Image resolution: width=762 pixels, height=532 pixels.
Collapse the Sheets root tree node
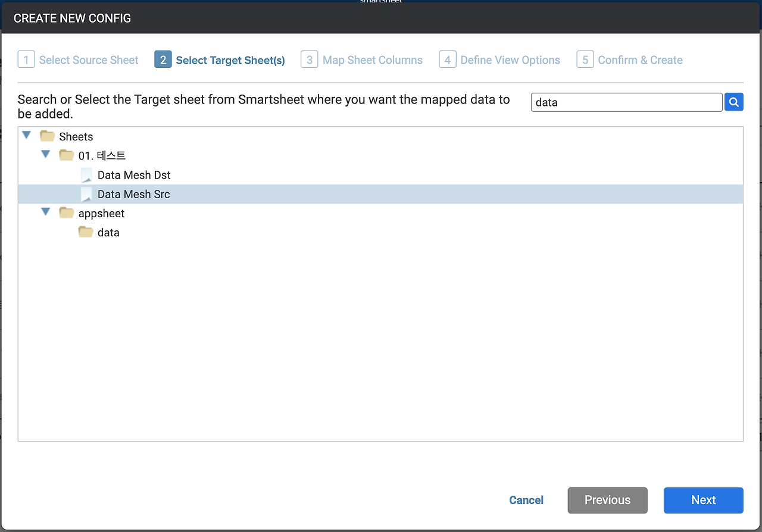[x=26, y=136]
